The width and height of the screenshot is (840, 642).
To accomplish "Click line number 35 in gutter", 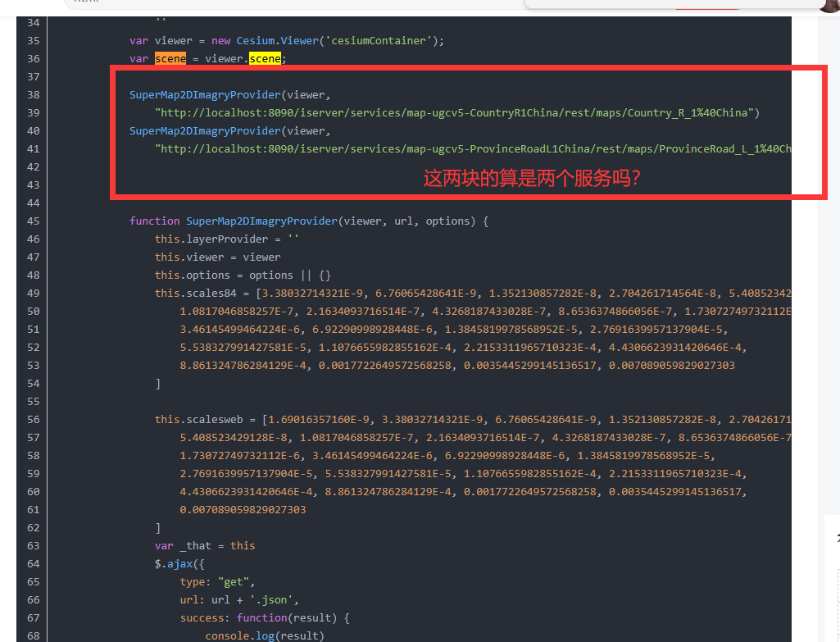I will (34, 41).
